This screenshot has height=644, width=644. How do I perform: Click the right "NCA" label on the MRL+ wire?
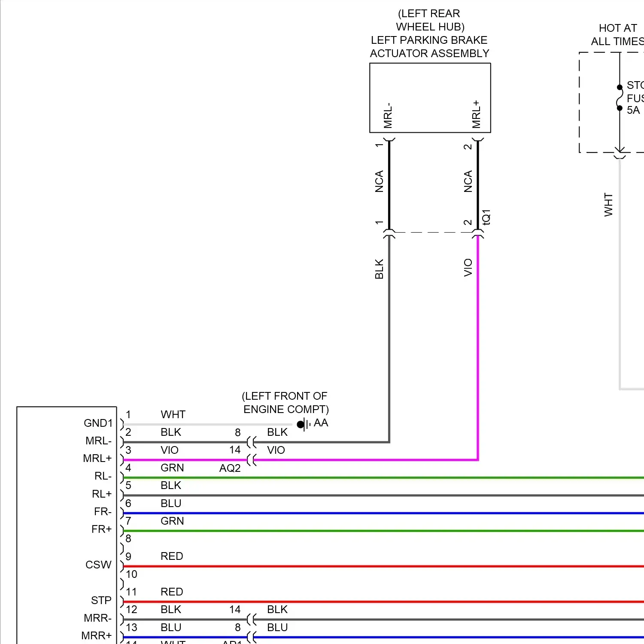[468, 182]
